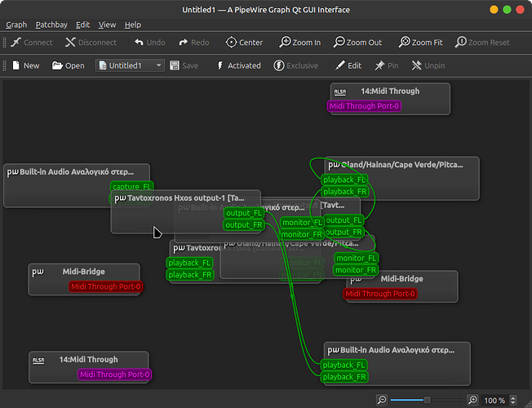Click the patchbay toolbar handle beside New
Image resolution: width=532 pixels, height=408 pixels.
pyautogui.click(x=4, y=65)
